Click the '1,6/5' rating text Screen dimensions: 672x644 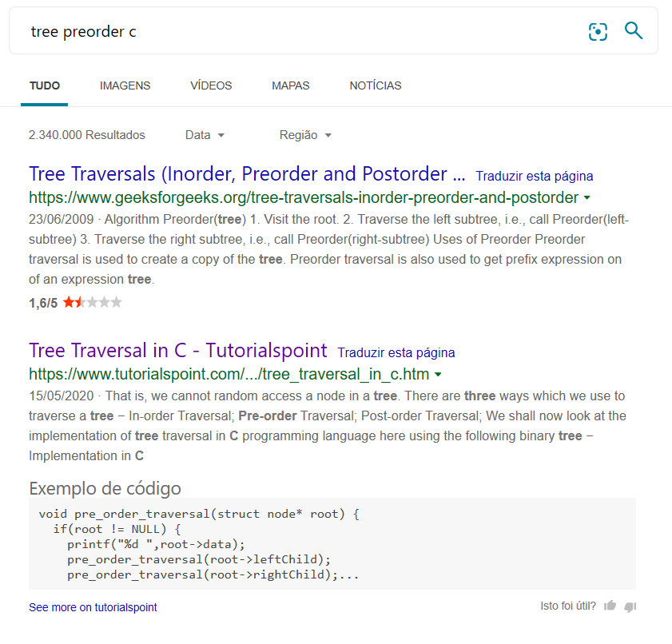pos(43,303)
